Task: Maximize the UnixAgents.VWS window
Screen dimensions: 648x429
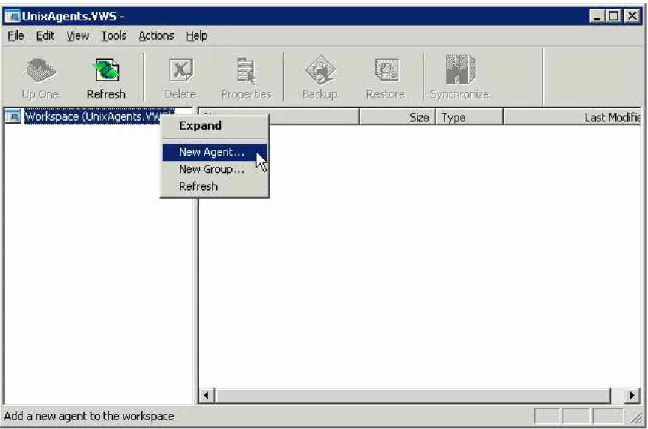Action: click(613, 17)
